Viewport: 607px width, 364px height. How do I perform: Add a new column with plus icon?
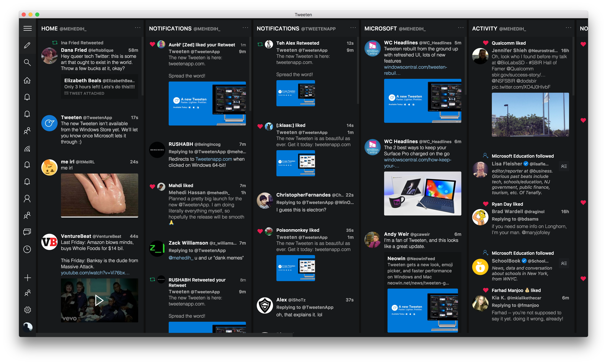[x=27, y=278]
